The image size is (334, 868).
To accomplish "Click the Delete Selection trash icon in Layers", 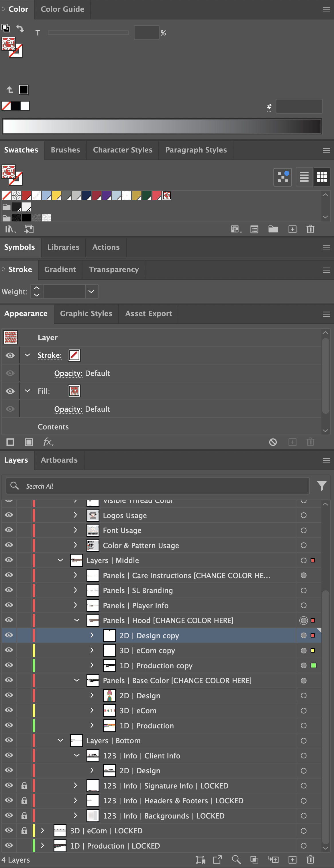I will [310, 860].
